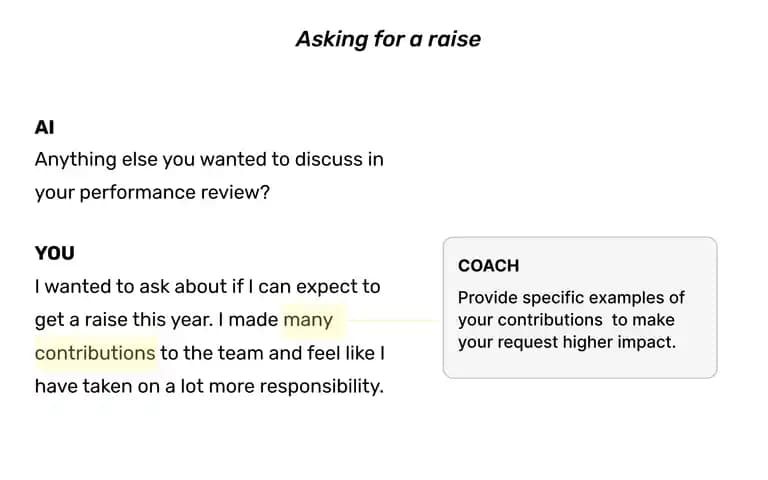Click 'your contributions to make' in coach card
This screenshot has width=768, height=480.
point(566,320)
